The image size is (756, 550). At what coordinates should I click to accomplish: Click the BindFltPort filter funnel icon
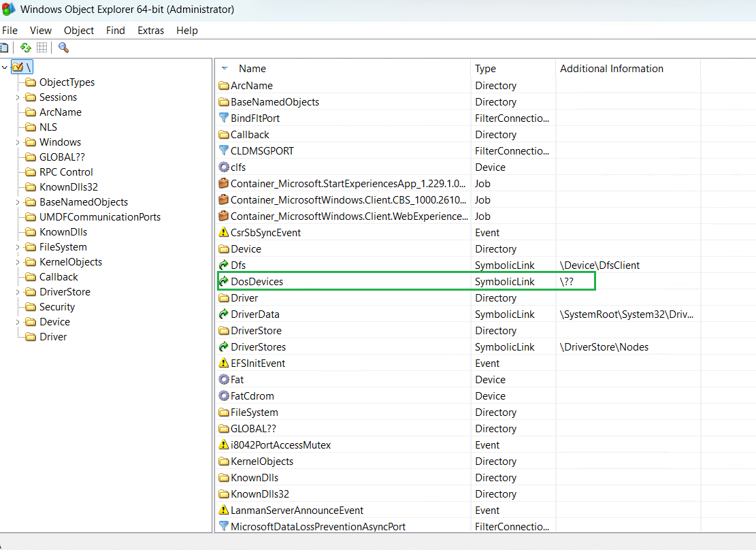[x=224, y=118]
